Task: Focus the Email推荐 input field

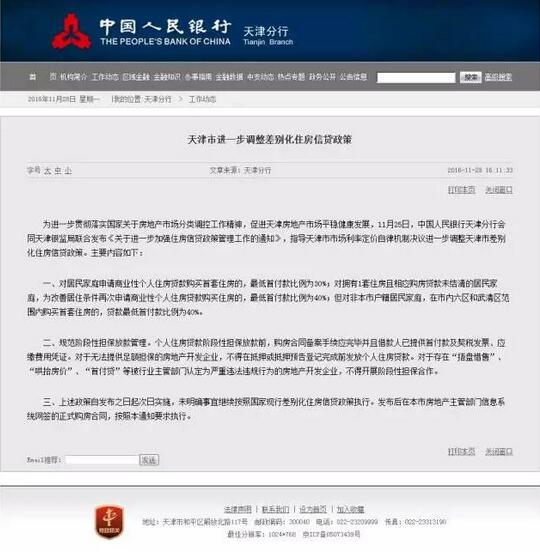Action: [102, 460]
